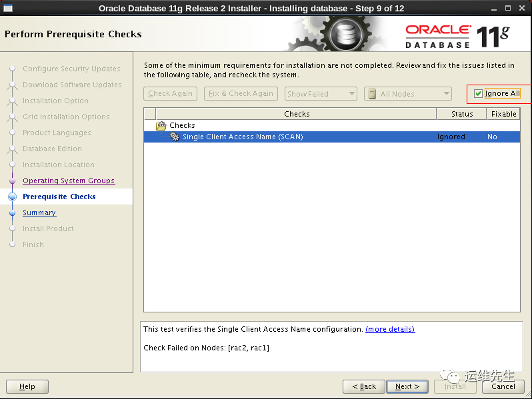Click the Check Failed on Nodes text

pos(206,348)
